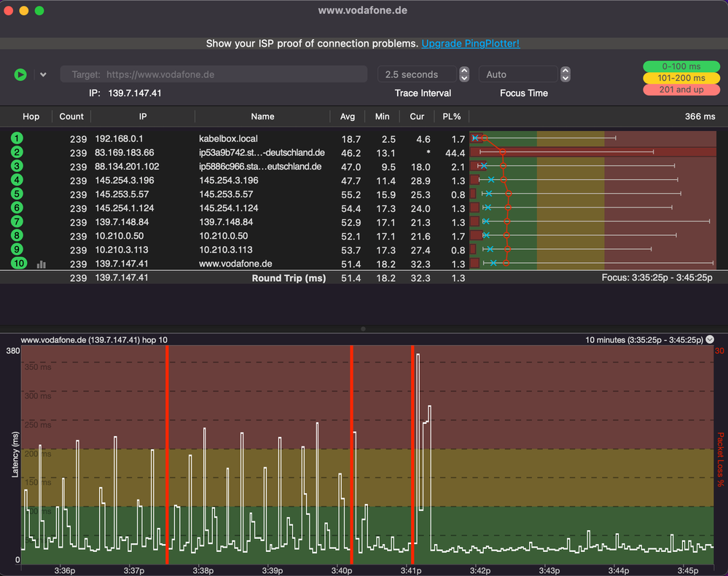Viewport: 728px width, 576px height.
Task: Click the 3:43p tick label on the timeline axis
Action: coord(549,570)
